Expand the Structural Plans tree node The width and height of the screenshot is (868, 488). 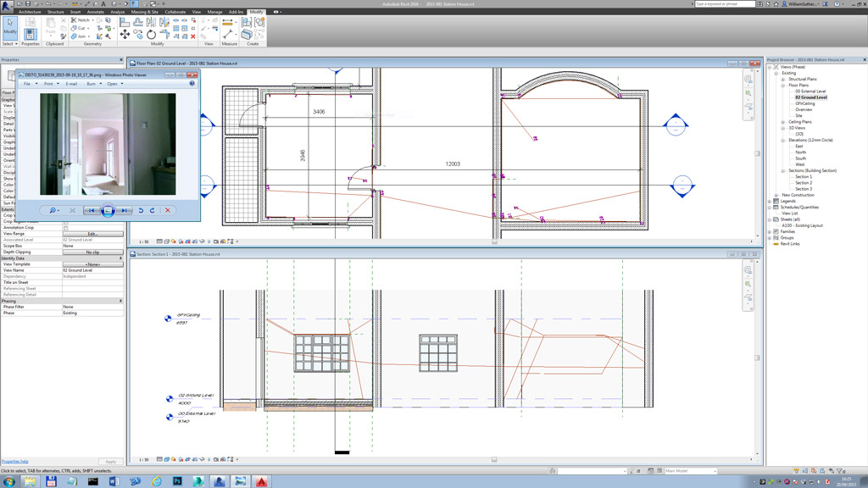coord(782,79)
